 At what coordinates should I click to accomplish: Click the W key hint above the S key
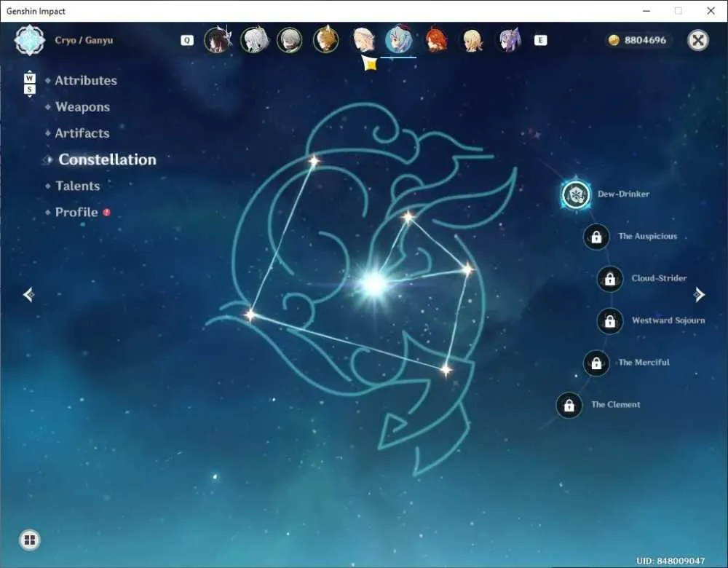point(30,78)
